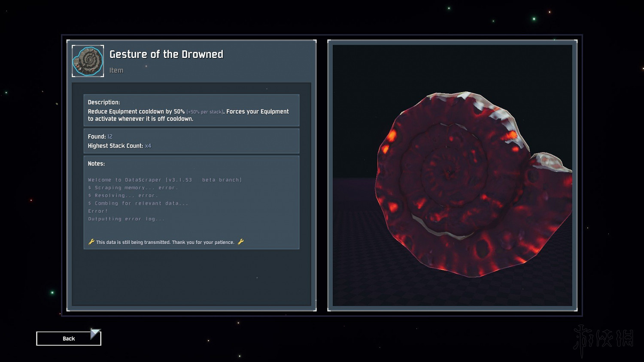Viewport: 644px width, 362px height.
Task: Click the "+50% per stack" text
Action: click(x=205, y=112)
